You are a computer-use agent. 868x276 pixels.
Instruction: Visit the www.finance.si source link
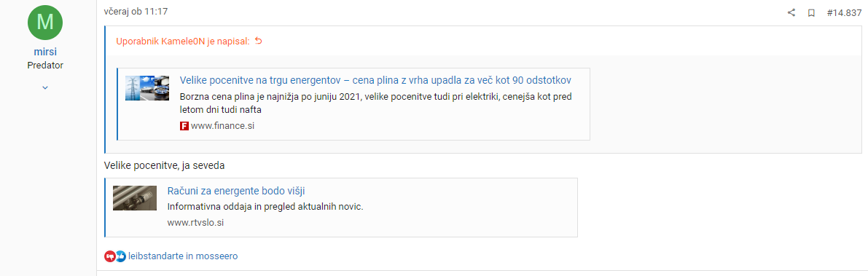pyautogui.click(x=222, y=126)
